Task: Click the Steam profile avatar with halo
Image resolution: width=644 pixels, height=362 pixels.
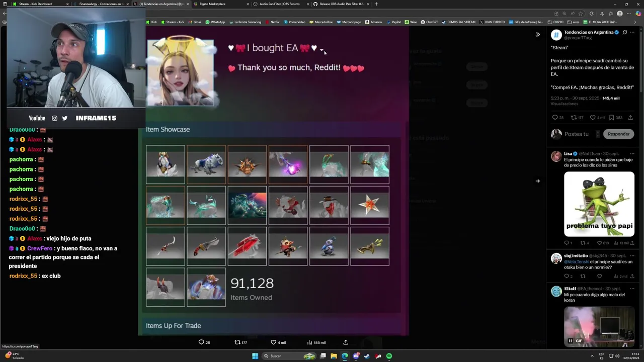Action: pos(180,71)
